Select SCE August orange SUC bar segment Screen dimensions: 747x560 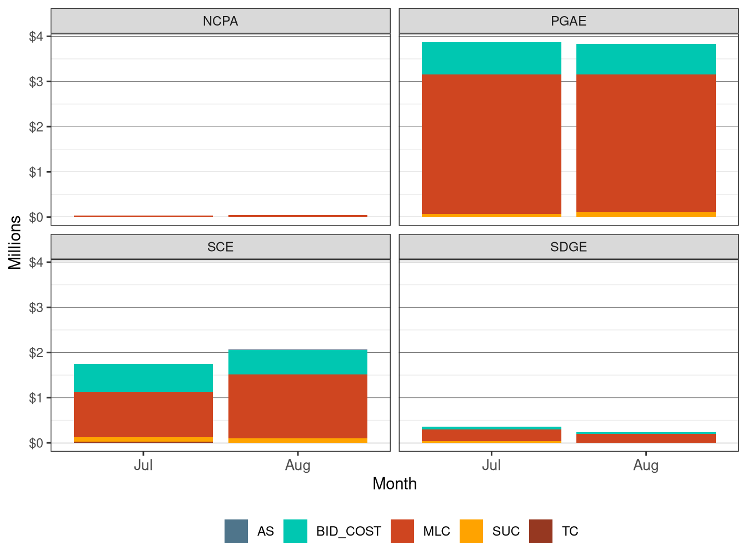(x=298, y=441)
